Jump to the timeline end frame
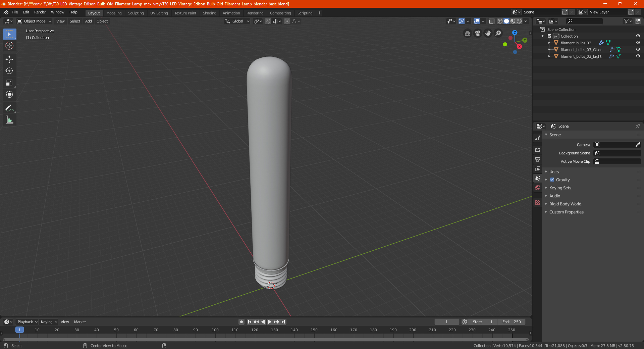The width and height of the screenshot is (644, 349). coord(283,322)
